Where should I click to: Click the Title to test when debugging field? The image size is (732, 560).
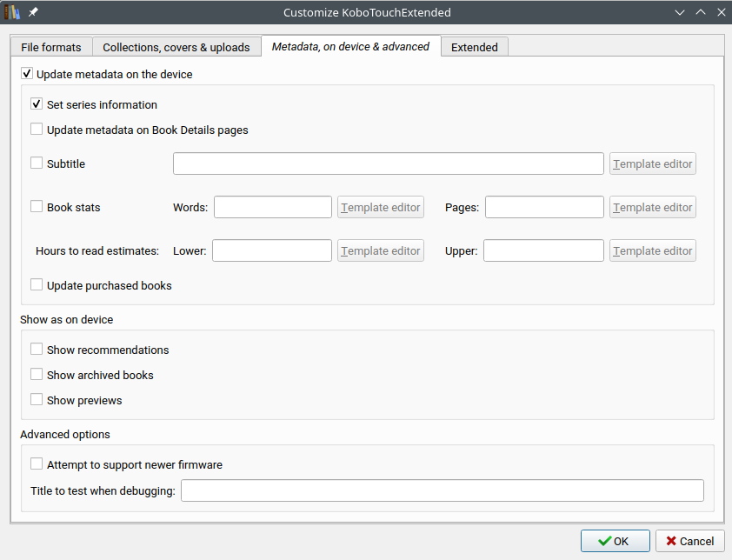(x=443, y=490)
